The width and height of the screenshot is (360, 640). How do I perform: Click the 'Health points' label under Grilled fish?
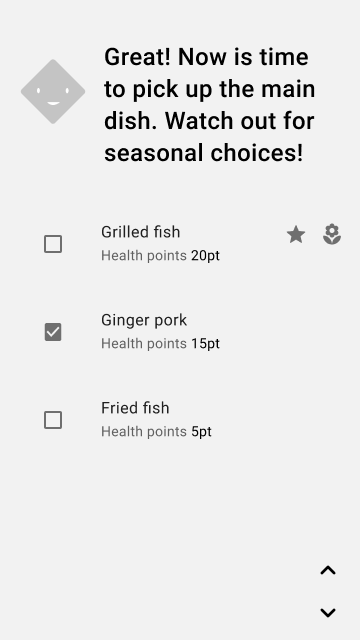click(144, 256)
